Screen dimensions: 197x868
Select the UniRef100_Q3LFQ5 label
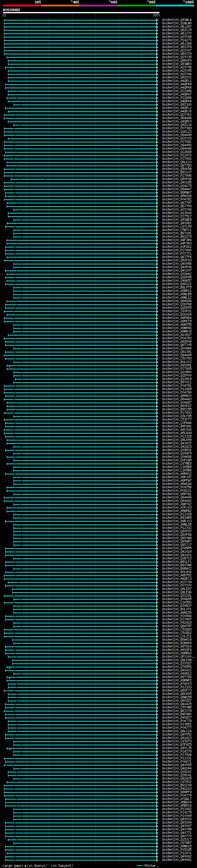(x=177, y=416)
